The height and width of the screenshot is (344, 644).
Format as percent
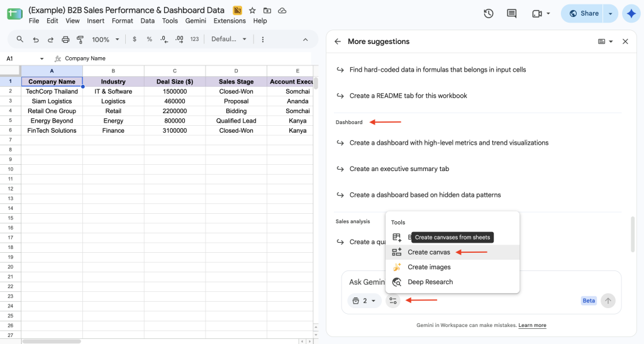coord(150,40)
